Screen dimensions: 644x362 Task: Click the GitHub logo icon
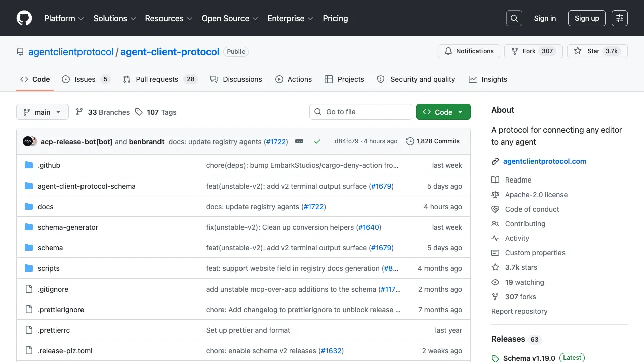click(24, 18)
